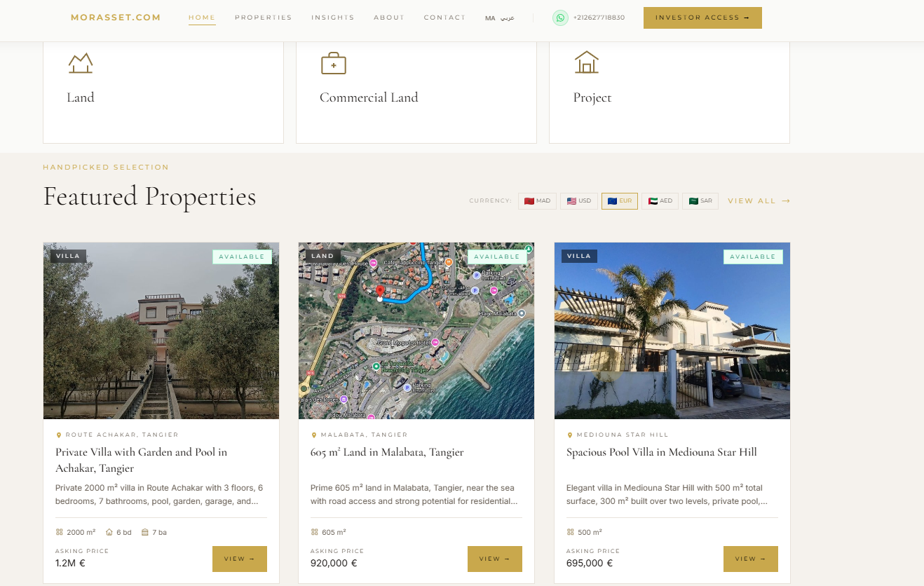Click the Project category house icon
The height and width of the screenshot is (586, 924).
[x=586, y=63]
